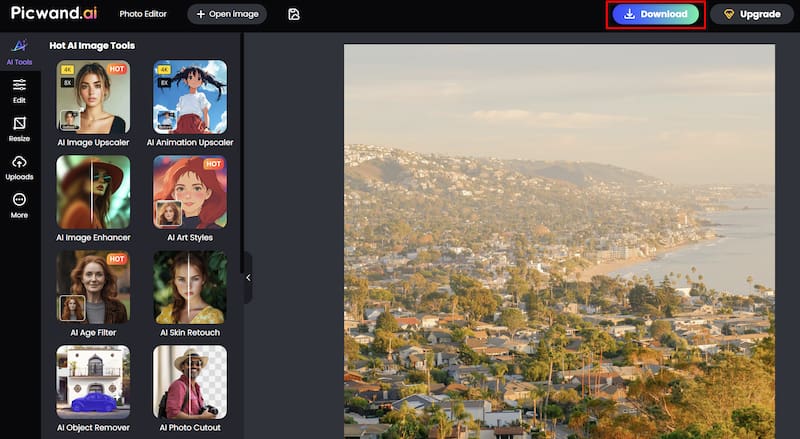Viewport: 800px width, 439px height.
Task: Select the AI Skin Retouch thumbnail
Action: (190, 287)
